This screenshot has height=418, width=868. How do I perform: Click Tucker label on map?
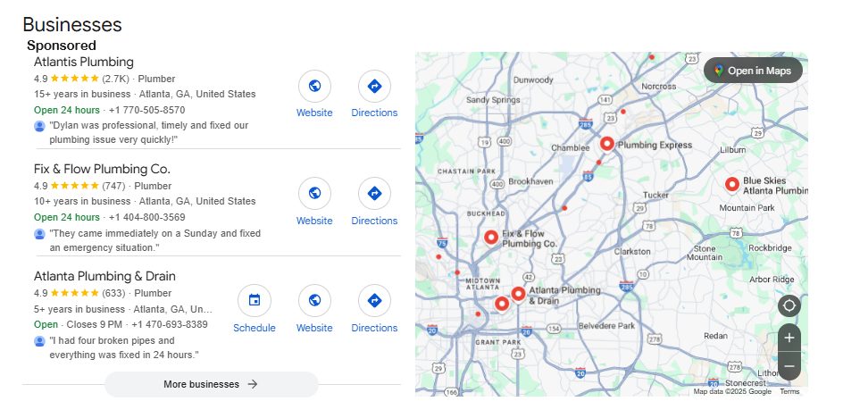coord(656,195)
